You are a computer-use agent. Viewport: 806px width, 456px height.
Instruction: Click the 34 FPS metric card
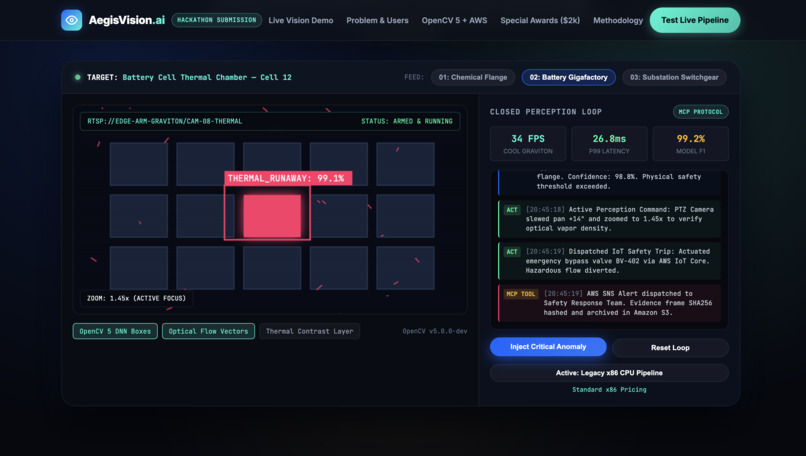point(528,143)
